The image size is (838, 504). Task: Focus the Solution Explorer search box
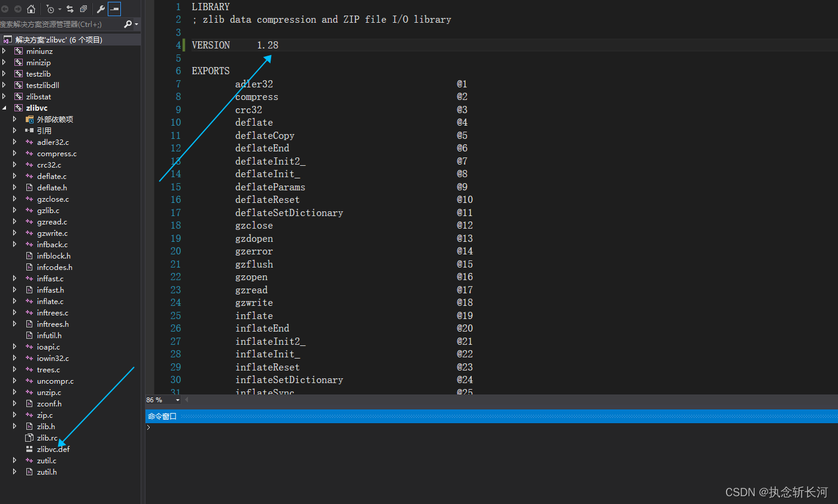[60, 25]
